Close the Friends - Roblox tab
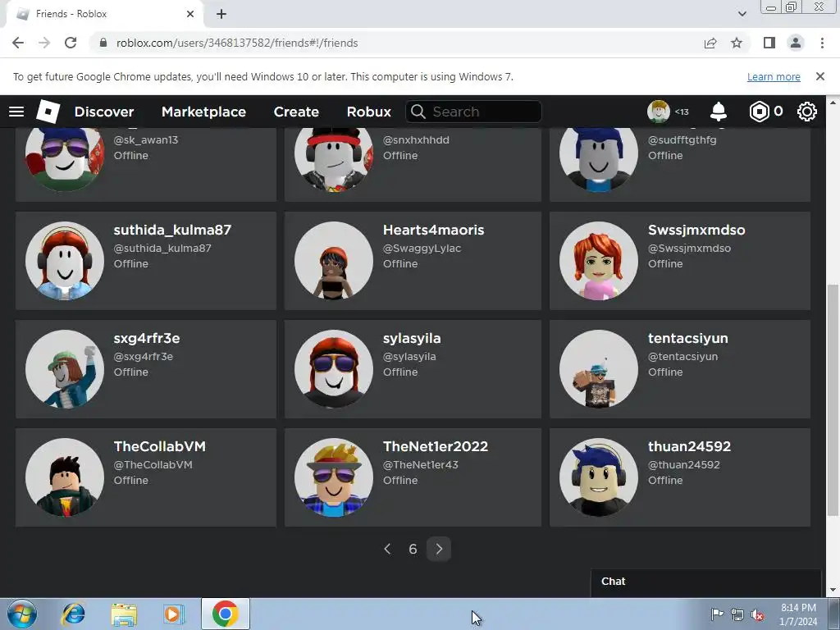 [x=190, y=14]
